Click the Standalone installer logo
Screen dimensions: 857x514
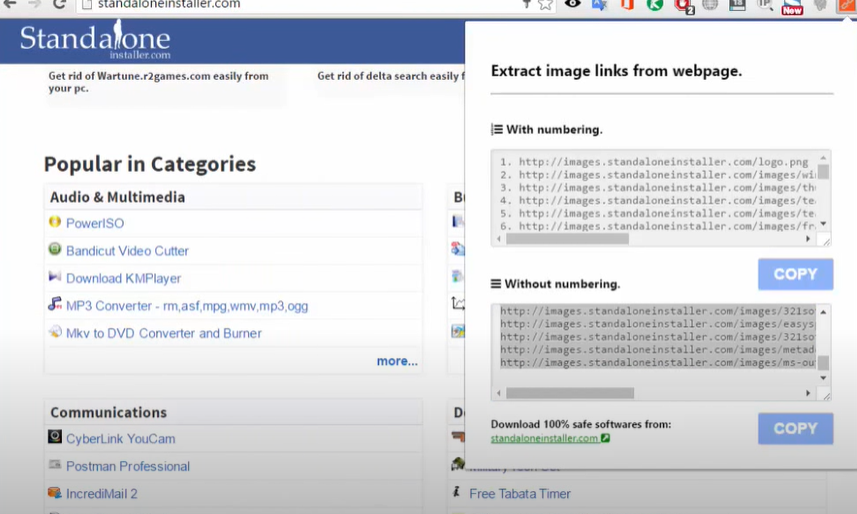pyautogui.click(x=95, y=41)
